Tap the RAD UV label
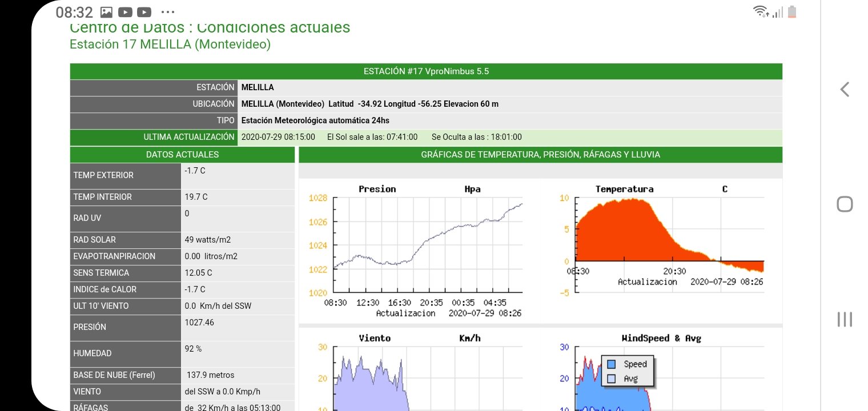868x411 pixels. [126, 218]
